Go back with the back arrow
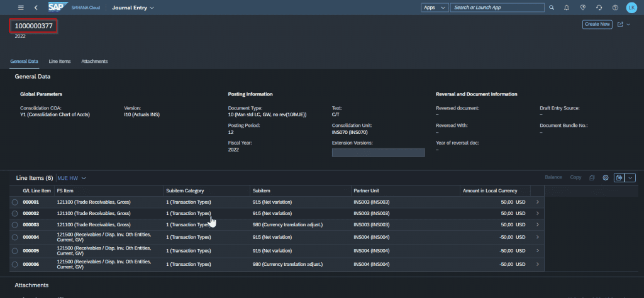The image size is (644, 298). 36,8
